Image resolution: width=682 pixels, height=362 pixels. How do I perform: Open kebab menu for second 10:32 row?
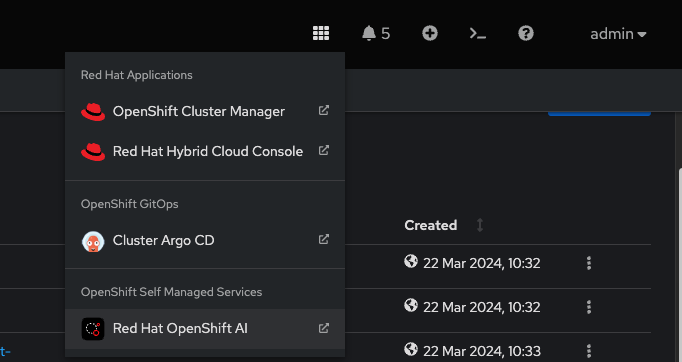pos(589,307)
